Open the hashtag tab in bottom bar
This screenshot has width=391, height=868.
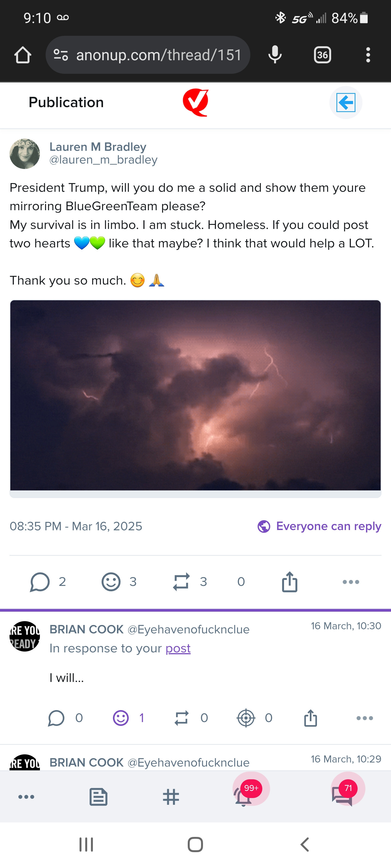tap(171, 797)
